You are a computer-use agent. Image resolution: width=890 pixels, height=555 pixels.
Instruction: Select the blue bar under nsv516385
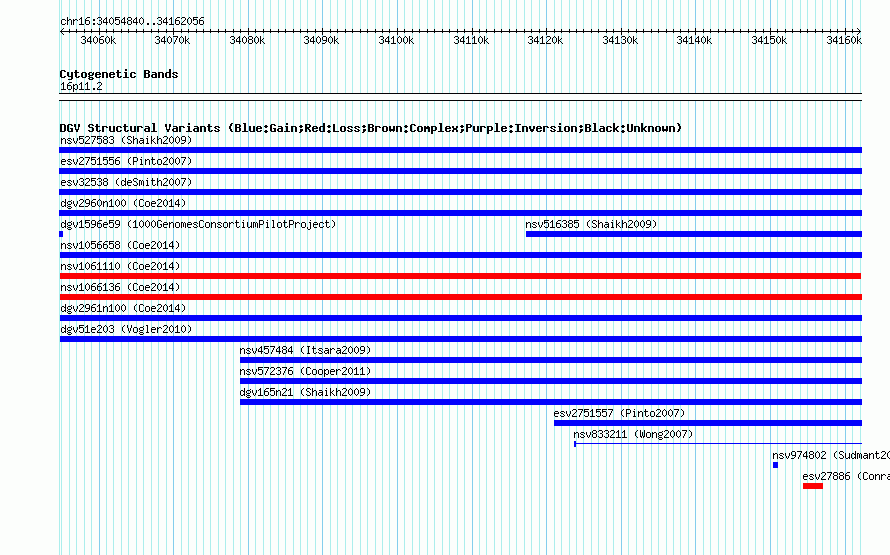click(694, 234)
